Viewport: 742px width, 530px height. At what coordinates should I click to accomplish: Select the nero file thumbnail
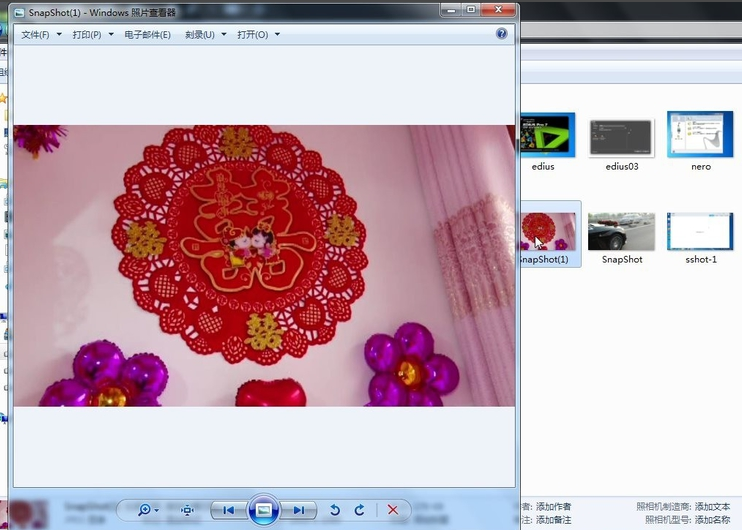[700, 135]
